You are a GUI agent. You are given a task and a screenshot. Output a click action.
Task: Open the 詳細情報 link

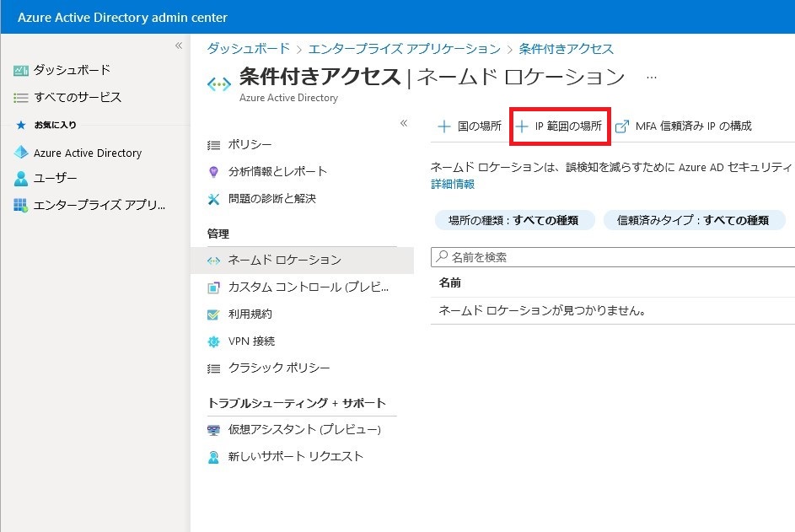click(453, 184)
